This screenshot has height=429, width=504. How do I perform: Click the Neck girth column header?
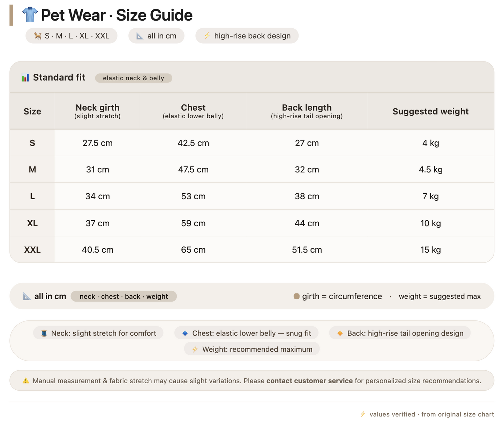click(98, 111)
